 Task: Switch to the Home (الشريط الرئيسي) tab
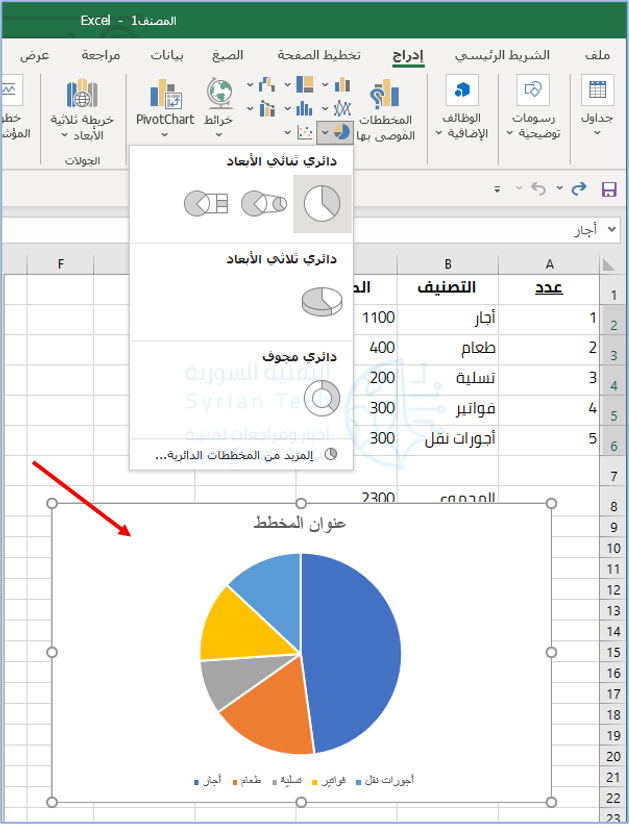tap(502, 55)
